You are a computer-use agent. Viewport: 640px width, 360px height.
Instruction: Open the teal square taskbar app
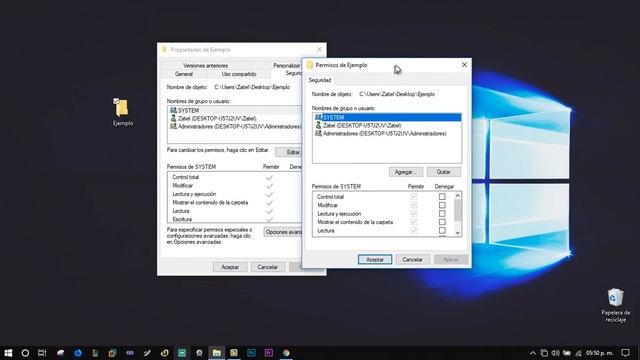(182, 353)
